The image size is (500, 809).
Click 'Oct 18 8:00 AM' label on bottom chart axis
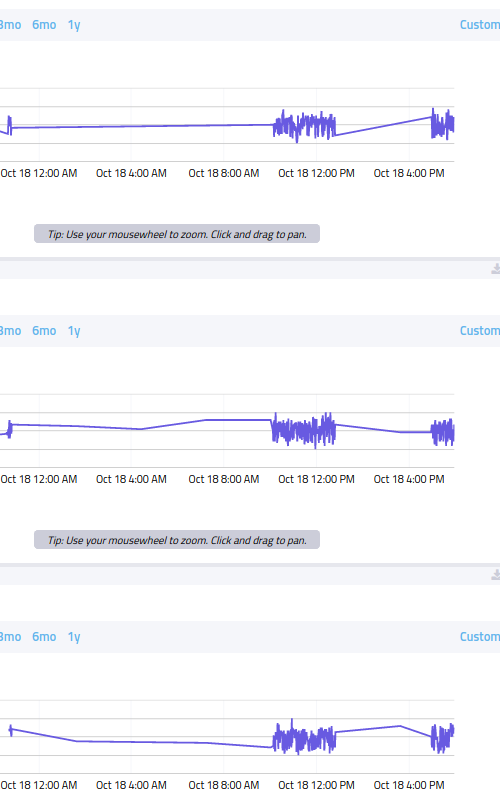click(x=223, y=785)
